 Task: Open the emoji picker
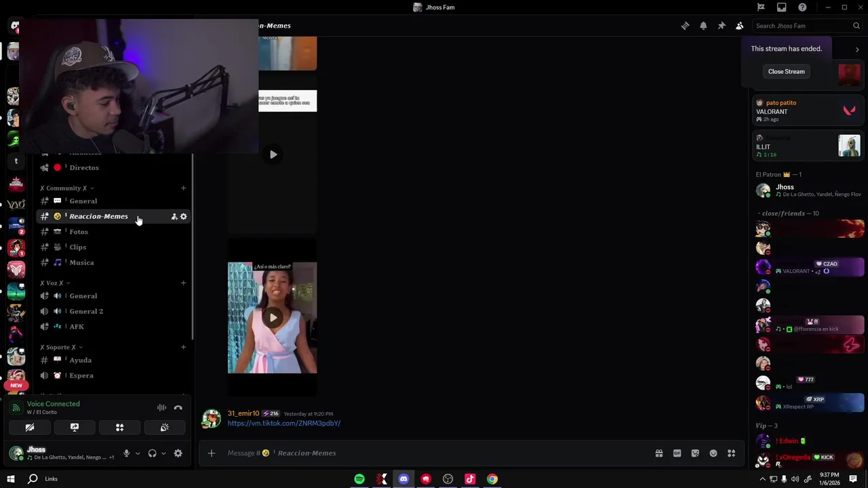pos(713,453)
